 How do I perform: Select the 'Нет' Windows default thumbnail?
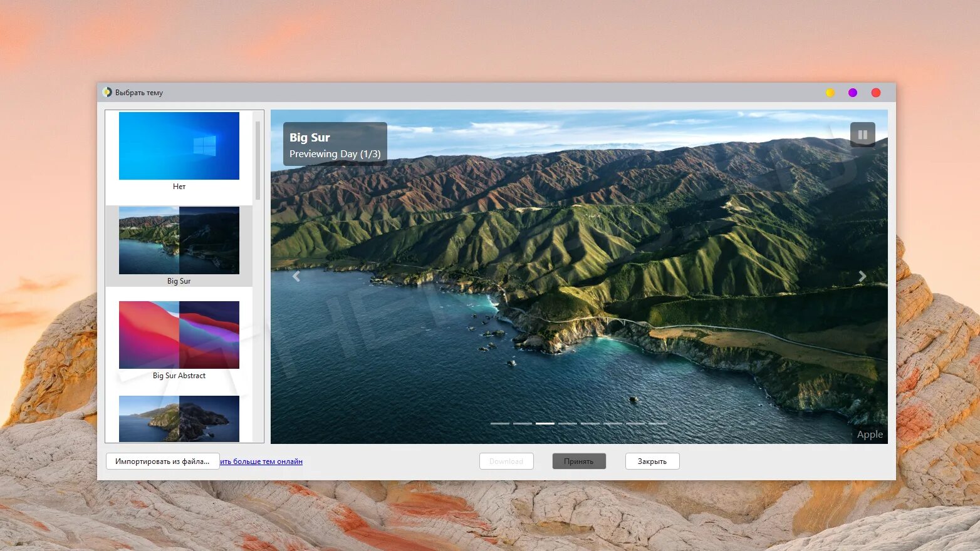click(179, 146)
